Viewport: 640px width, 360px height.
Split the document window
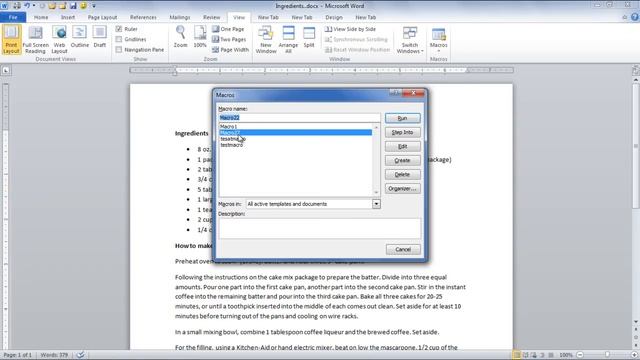coord(309,37)
